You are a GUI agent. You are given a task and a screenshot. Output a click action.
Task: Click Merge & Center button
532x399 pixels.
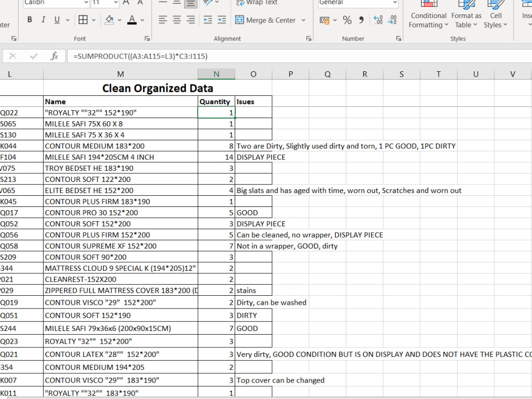265,20
